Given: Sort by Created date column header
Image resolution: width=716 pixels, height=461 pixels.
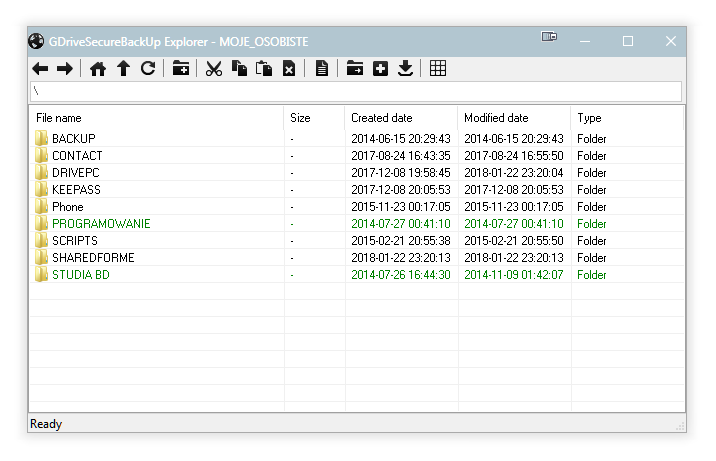Looking at the screenshot, I should 401,118.
